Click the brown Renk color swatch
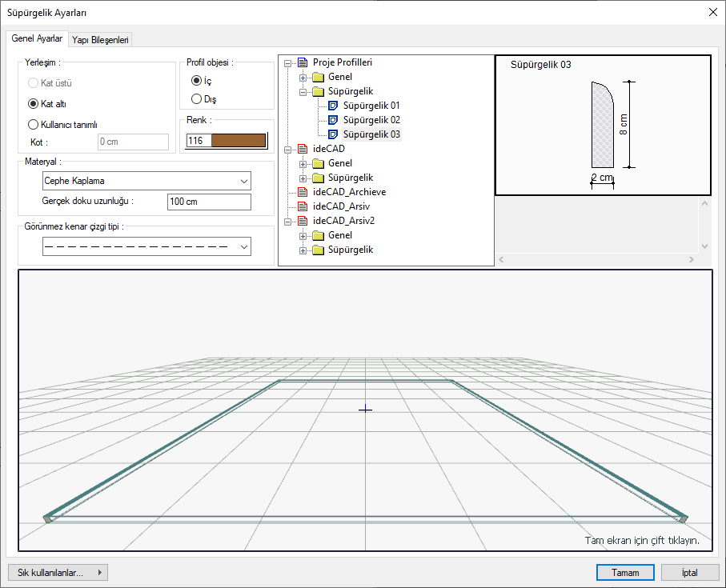This screenshot has height=588, width=726. 238,141
